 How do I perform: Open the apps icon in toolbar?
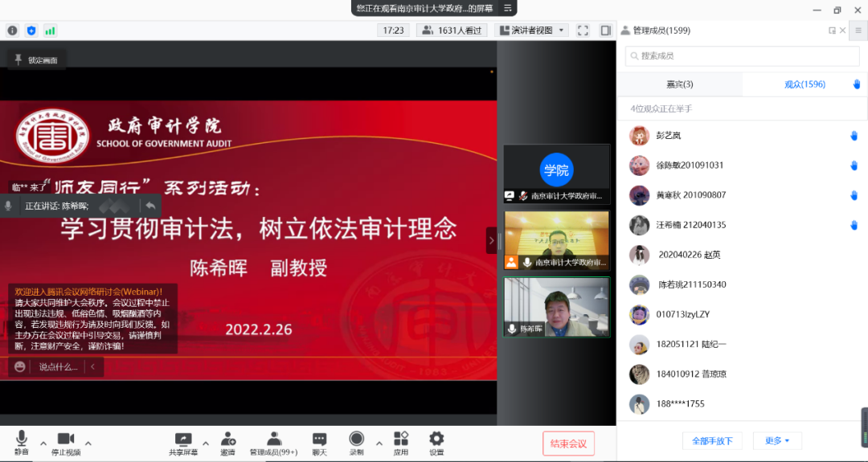400,439
